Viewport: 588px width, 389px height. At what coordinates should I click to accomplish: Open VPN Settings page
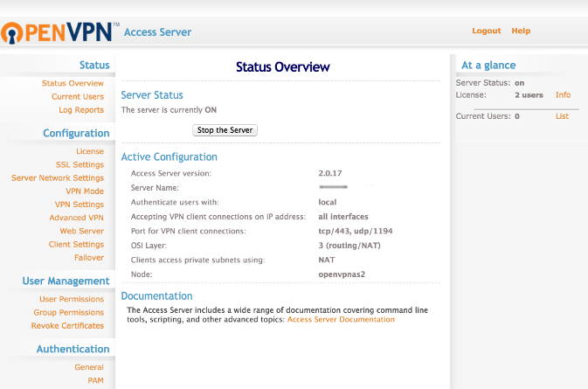point(80,205)
